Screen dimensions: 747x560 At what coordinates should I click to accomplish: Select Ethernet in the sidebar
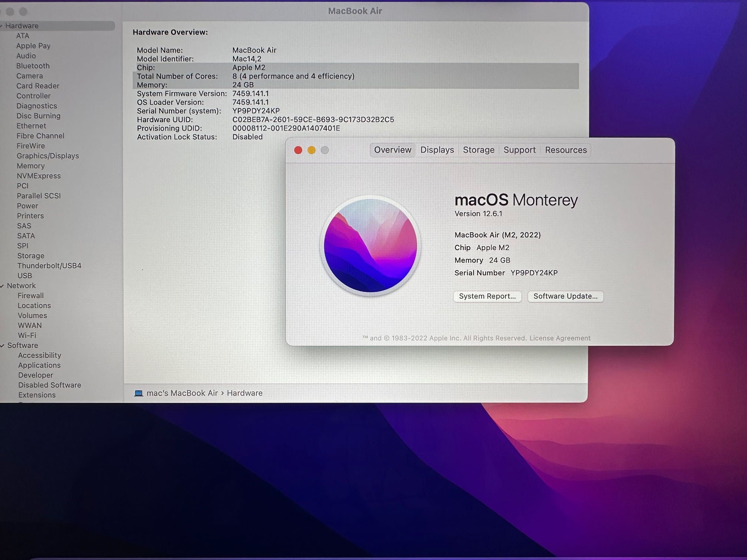(31, 126)
